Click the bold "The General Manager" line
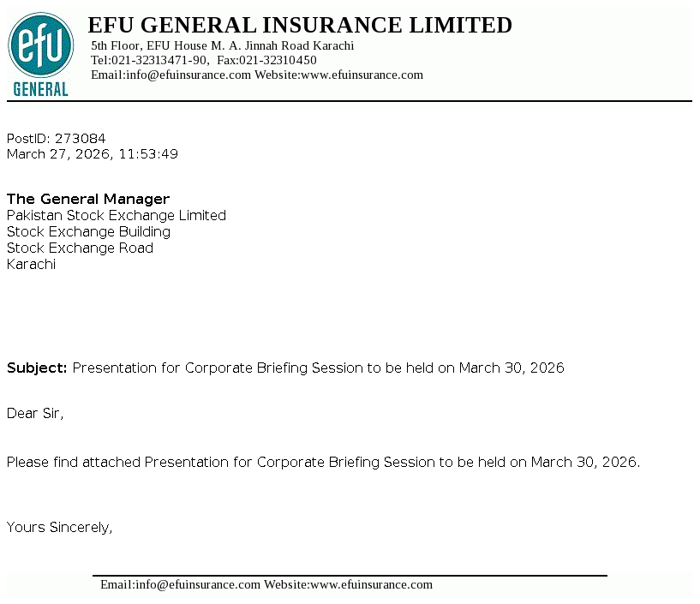Screen dimensions: 700x604 (88, 199)
